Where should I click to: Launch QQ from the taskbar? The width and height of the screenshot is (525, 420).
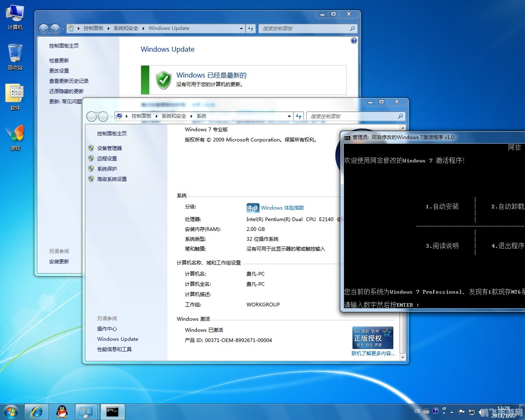tap(62, 411)
